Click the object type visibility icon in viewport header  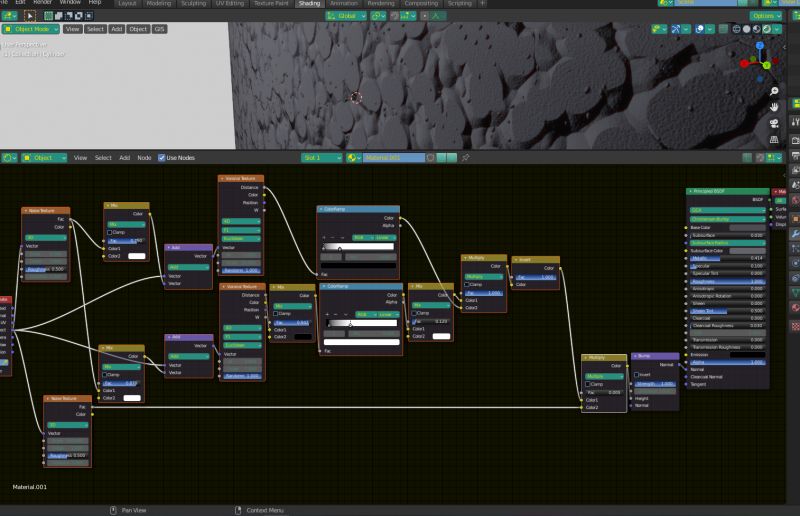659,29
